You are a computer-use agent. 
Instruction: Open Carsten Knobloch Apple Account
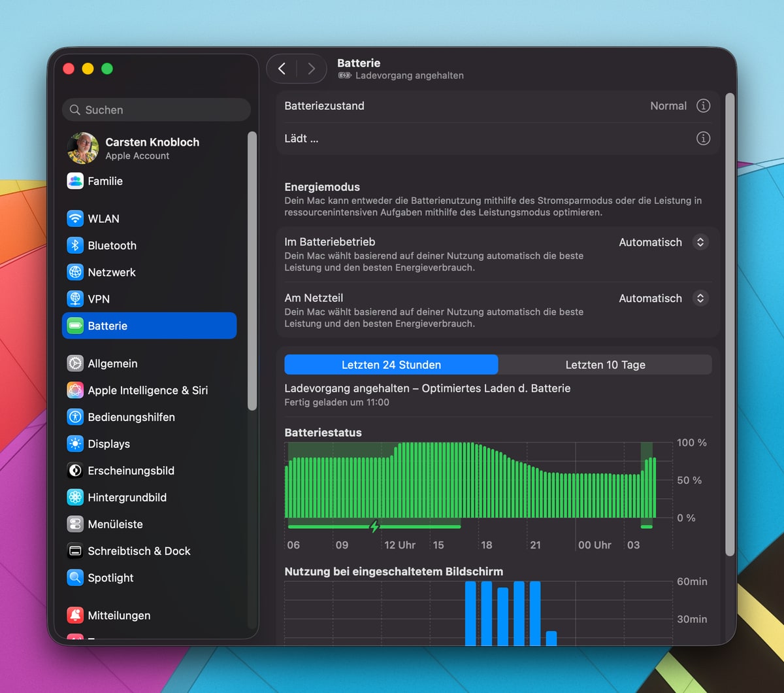tap(150, 148)
